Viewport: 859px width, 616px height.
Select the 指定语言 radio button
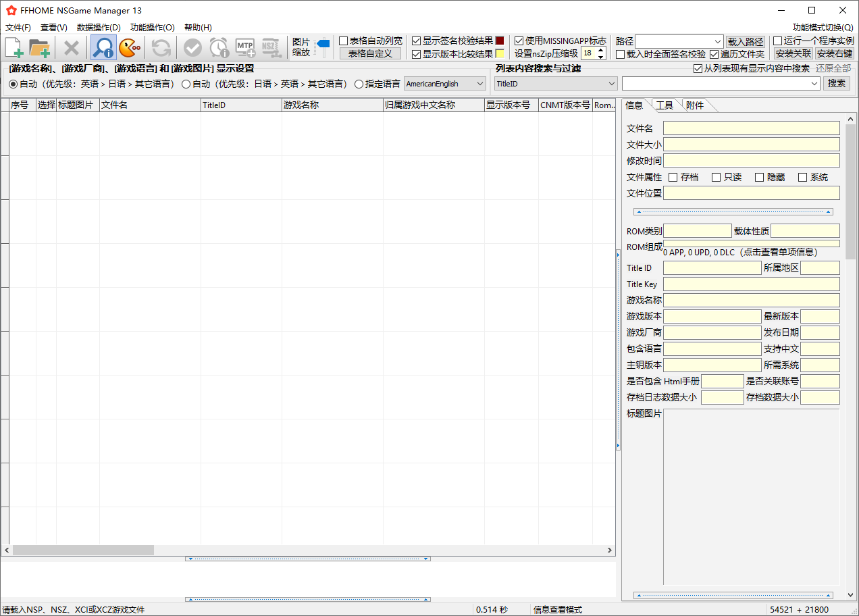point(359,84)
